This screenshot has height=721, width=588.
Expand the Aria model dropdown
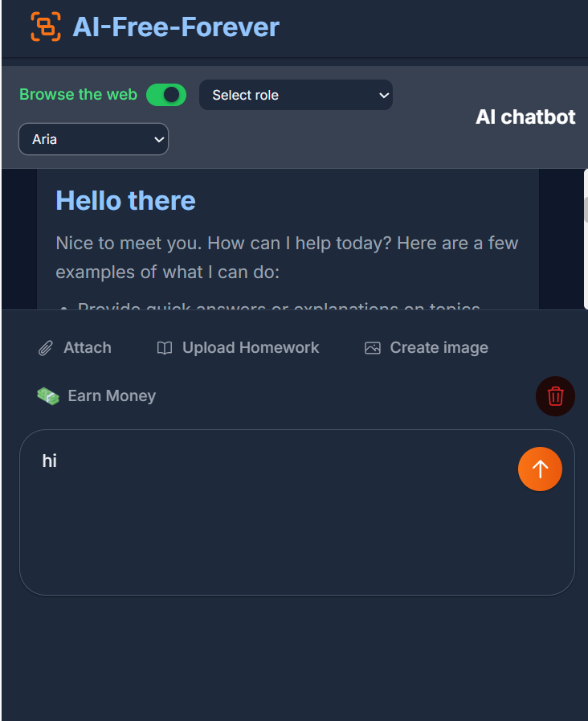coord(93,139)
